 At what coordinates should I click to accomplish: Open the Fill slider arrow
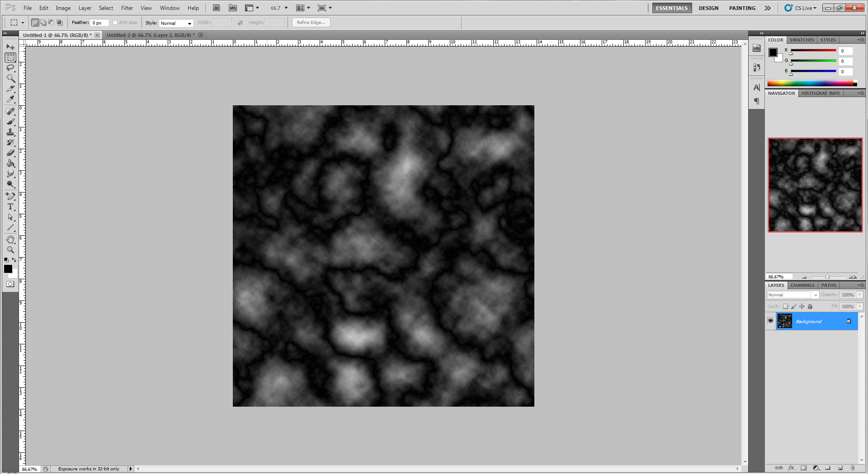point(860,306)
